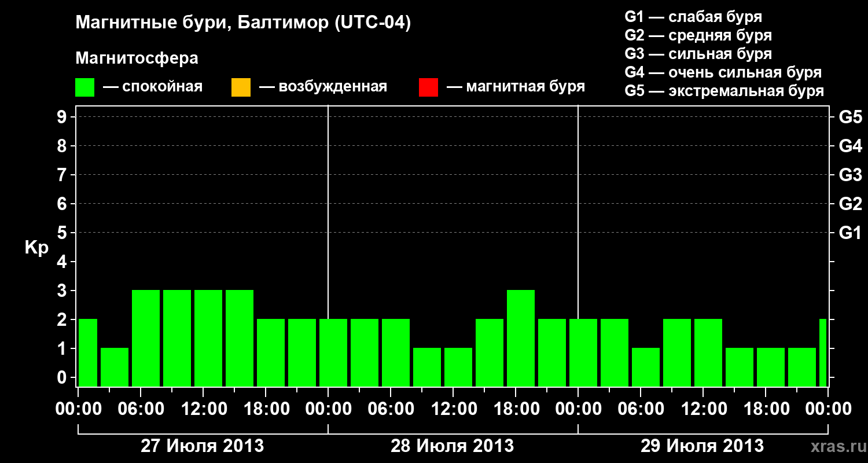Image resolution: width=868 pixels, height=463 pixels.
Task: Click the right-axis 'G3' label beside the grid
Action: 850,175
